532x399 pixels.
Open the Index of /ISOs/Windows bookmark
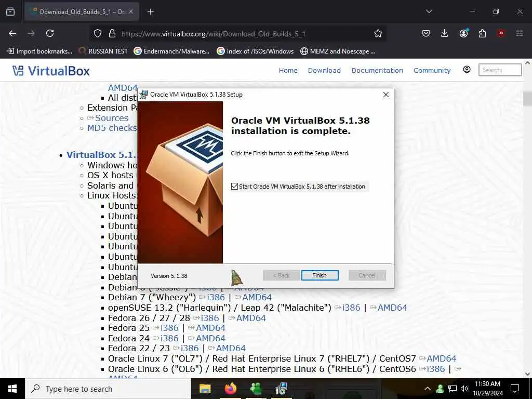[255, 51]
